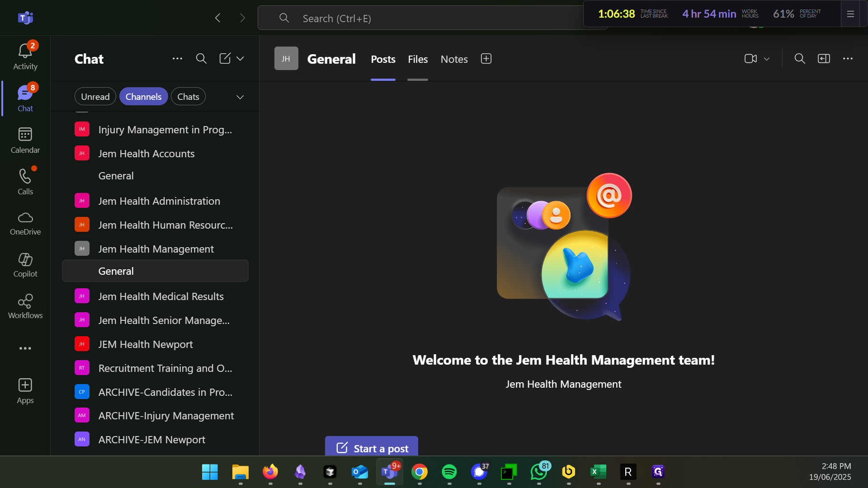This screenshot has width=868, height=488.
Task: Open WhatsApp from the taskbar
Action: 539,472
